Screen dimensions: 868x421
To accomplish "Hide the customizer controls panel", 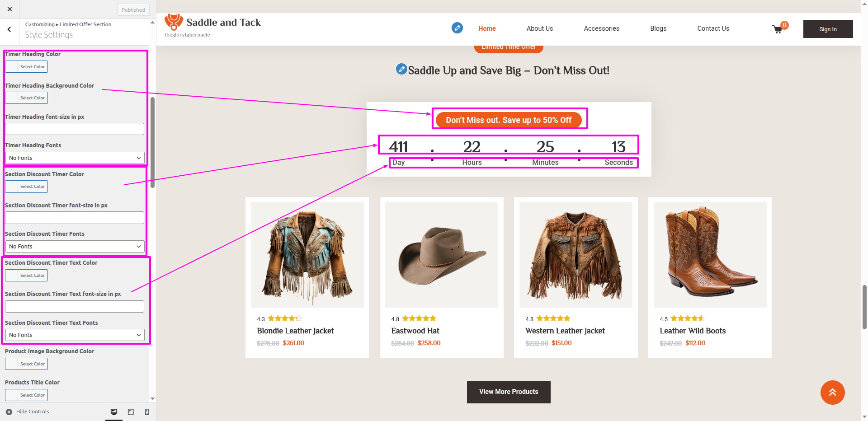I will point(27,412).
